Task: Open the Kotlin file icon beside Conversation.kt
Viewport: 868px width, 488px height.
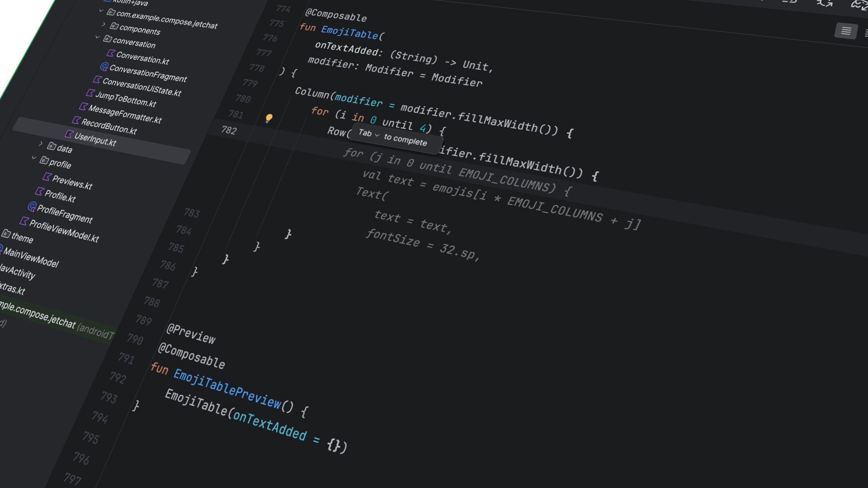Action: [x=111, y=54]
